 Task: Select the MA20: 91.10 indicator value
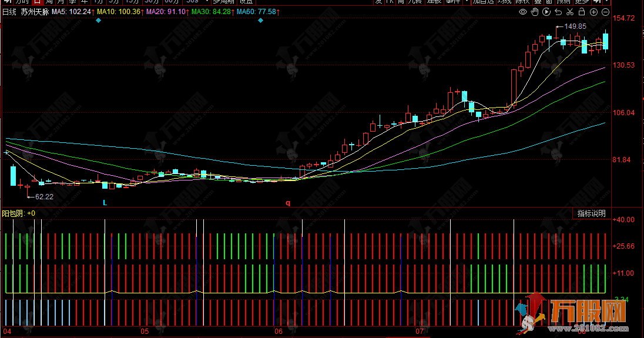tap(166, 12)
